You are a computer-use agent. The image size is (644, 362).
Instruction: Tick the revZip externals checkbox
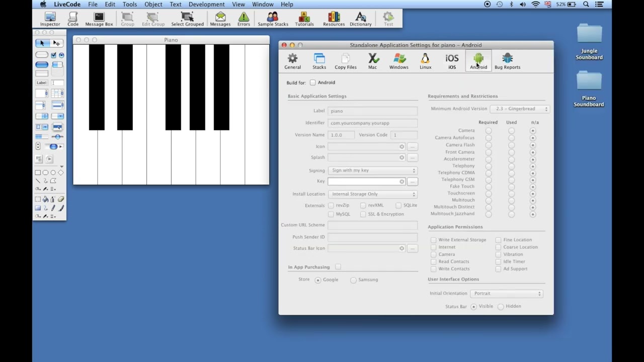tap(331, 206)
